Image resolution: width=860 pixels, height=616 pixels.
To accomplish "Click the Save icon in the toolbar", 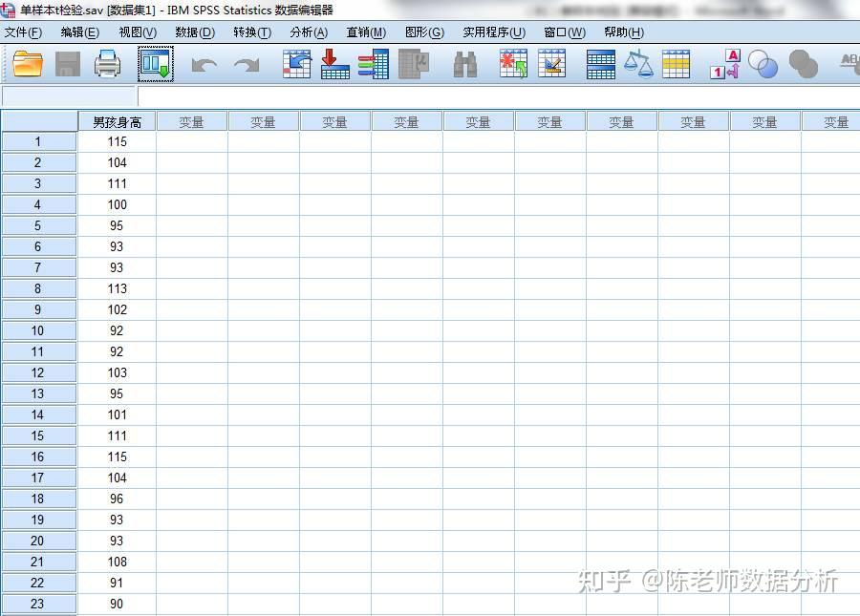I will tap(67, 63).
